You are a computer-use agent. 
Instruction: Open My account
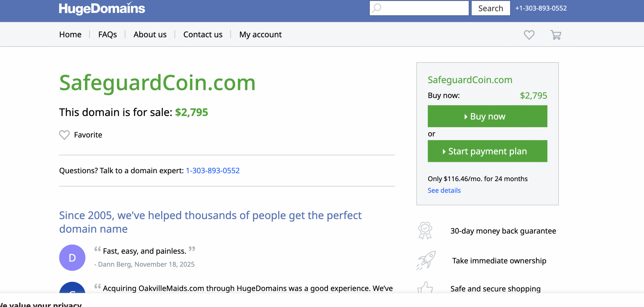click(260, 34)
